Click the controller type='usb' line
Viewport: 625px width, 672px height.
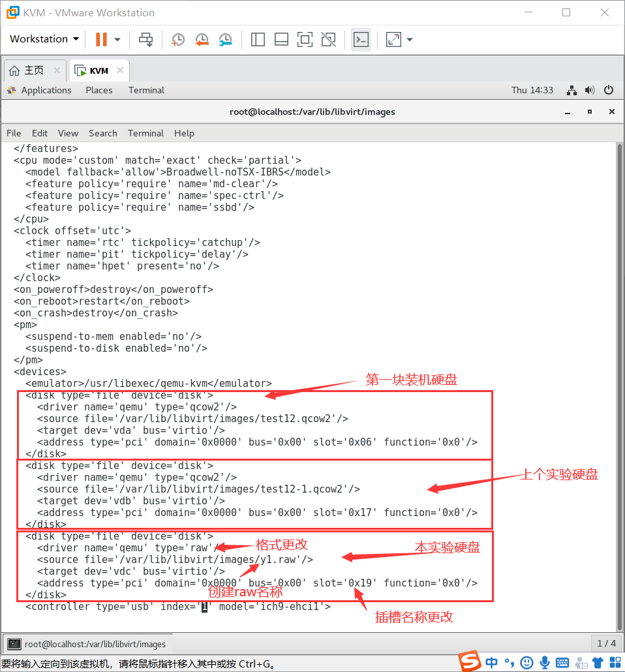178,606
